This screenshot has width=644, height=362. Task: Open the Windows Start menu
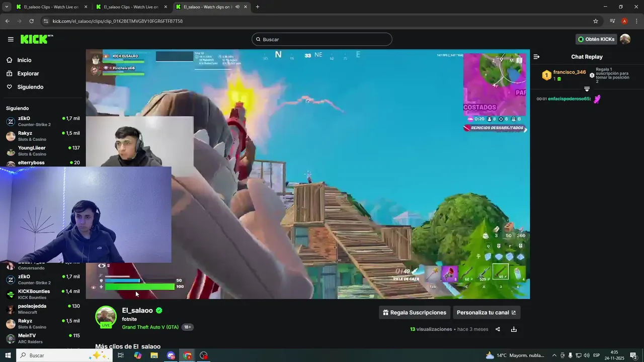(x=8, y=355)
